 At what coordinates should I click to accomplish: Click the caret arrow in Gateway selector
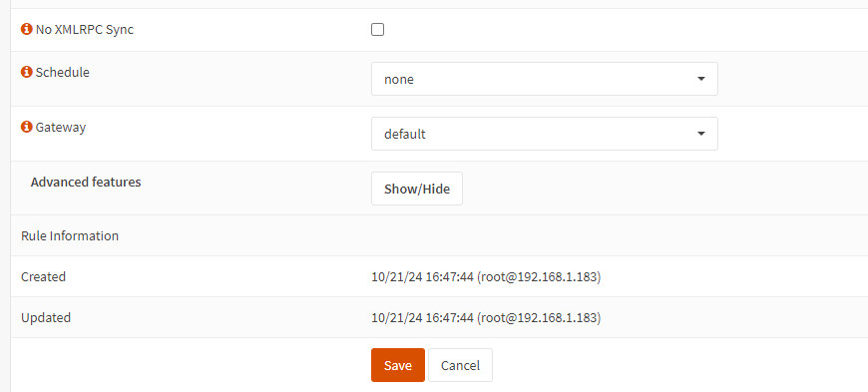pos(700,134)
